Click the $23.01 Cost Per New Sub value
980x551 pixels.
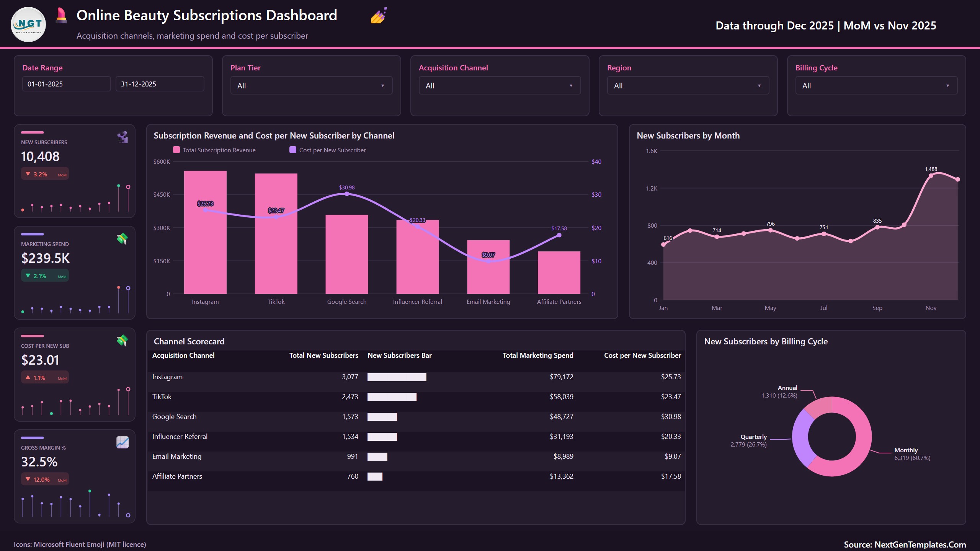(x=40, y=360)
